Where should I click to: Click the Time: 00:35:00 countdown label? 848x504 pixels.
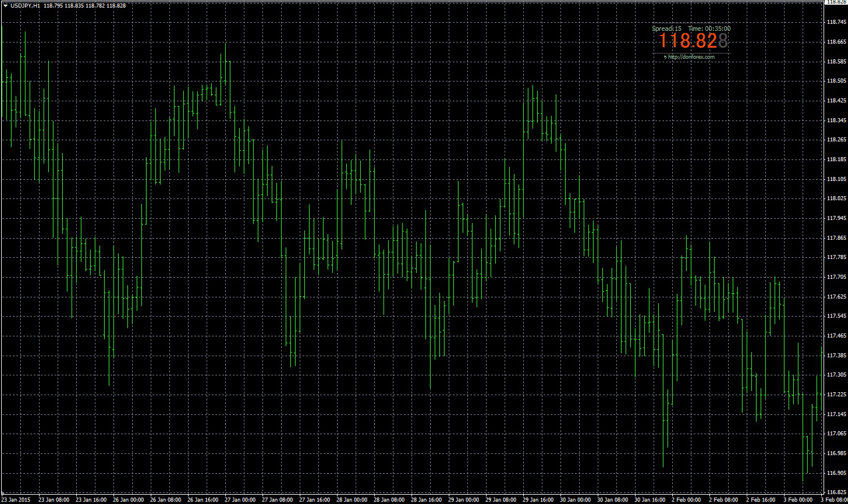pyautogui.click(x=709, y=28)
